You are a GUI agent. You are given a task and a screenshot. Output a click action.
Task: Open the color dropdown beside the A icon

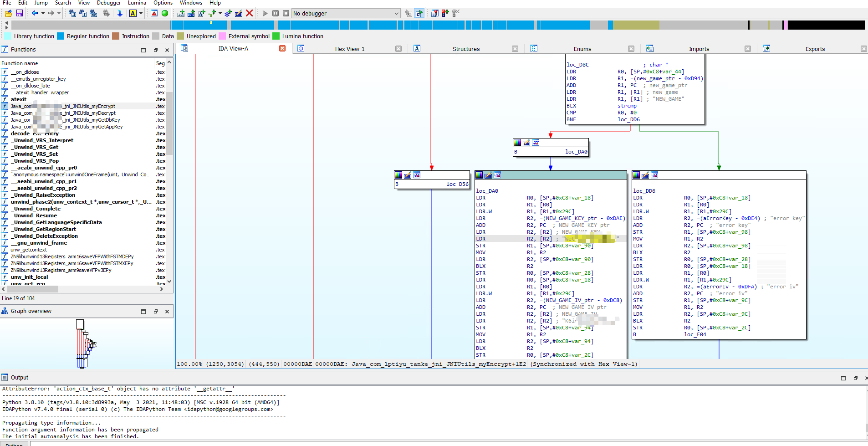coord(140,13)
